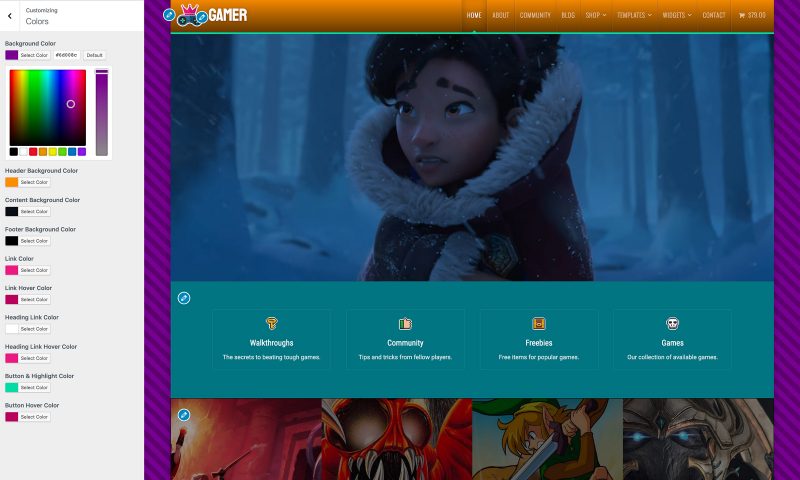Click the crimson Button Hover Color swatch

pyautogui.click(x=12, y=417)
